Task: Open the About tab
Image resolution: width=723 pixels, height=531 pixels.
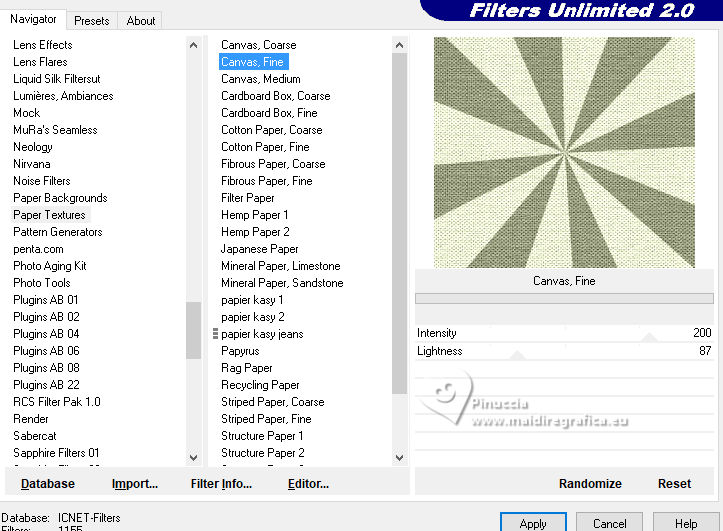Action: (x=141, y=21)
